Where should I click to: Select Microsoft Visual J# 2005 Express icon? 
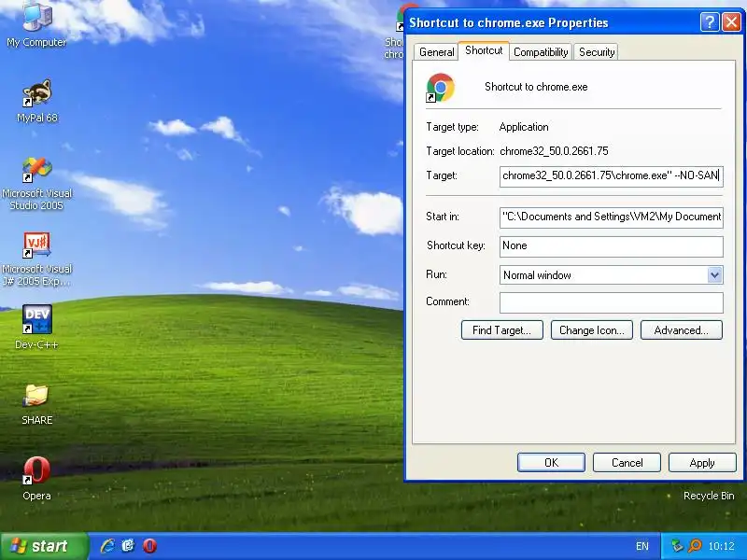[36, 259]
